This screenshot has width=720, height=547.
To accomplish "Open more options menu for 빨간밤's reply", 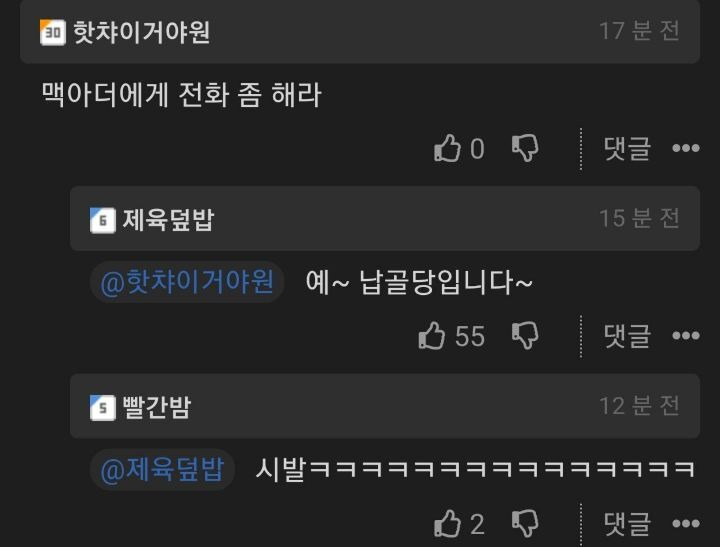I will (686, 524).
